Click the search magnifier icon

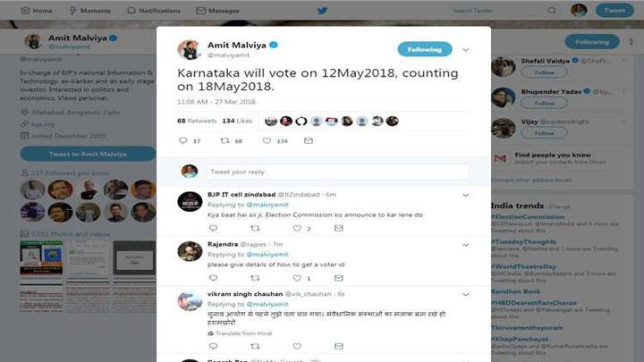click(x=552, y=10)
